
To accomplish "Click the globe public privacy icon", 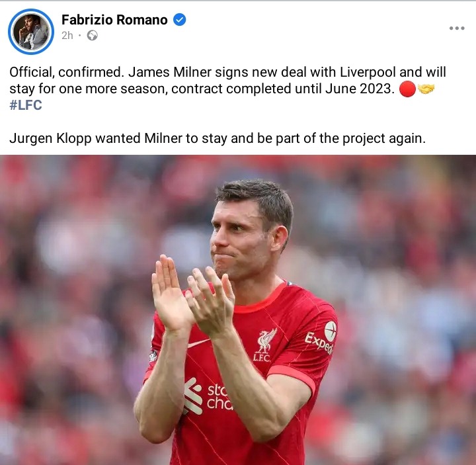I will click(93, 36).
